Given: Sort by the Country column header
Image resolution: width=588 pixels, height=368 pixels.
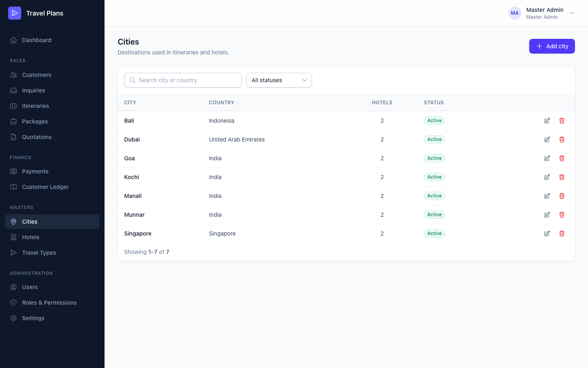Looking at the screenshot, I should 225,103.
